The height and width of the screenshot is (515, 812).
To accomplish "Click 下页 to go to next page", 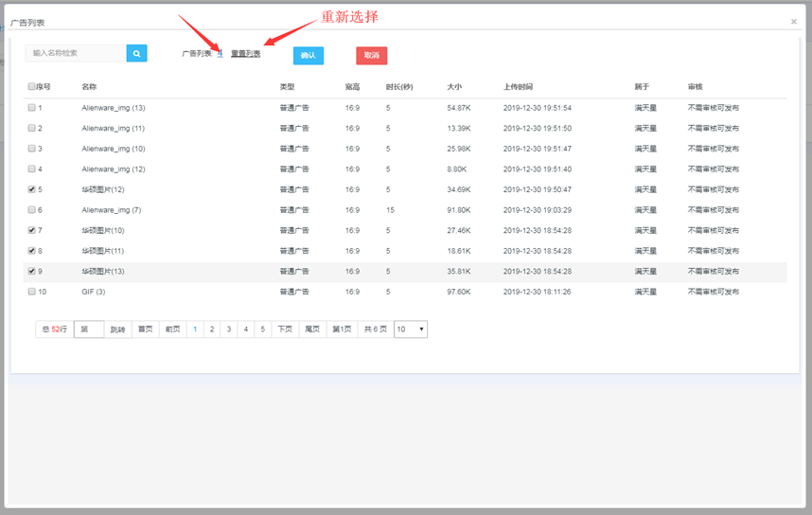I will point(285,329).
